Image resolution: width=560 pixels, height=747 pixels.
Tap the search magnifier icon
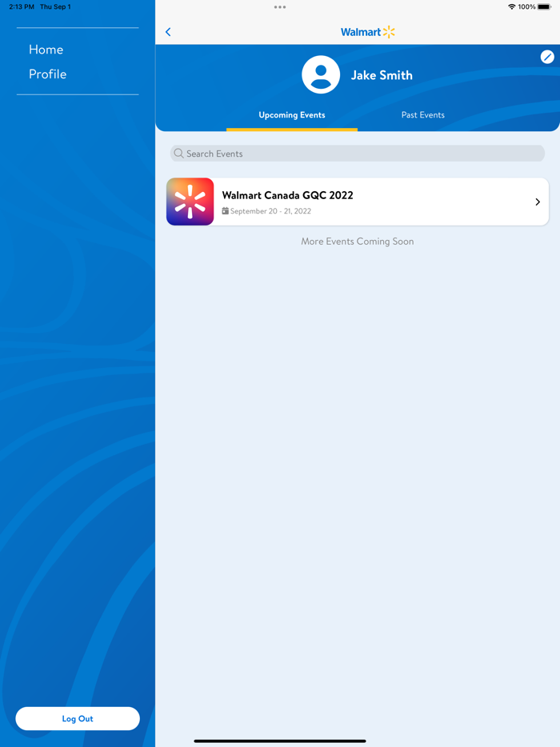pyautogui.click(x=178, y=154)
